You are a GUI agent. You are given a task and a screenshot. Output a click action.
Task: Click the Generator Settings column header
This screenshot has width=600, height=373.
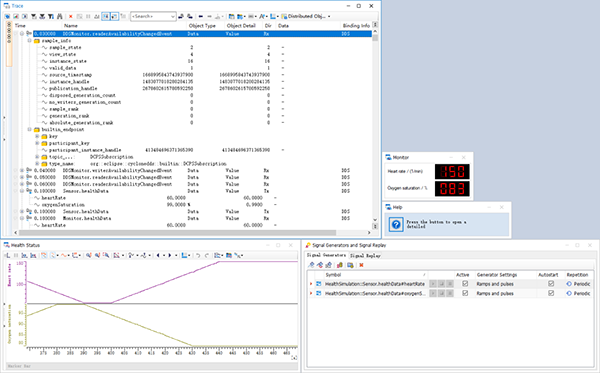point(497,275)
